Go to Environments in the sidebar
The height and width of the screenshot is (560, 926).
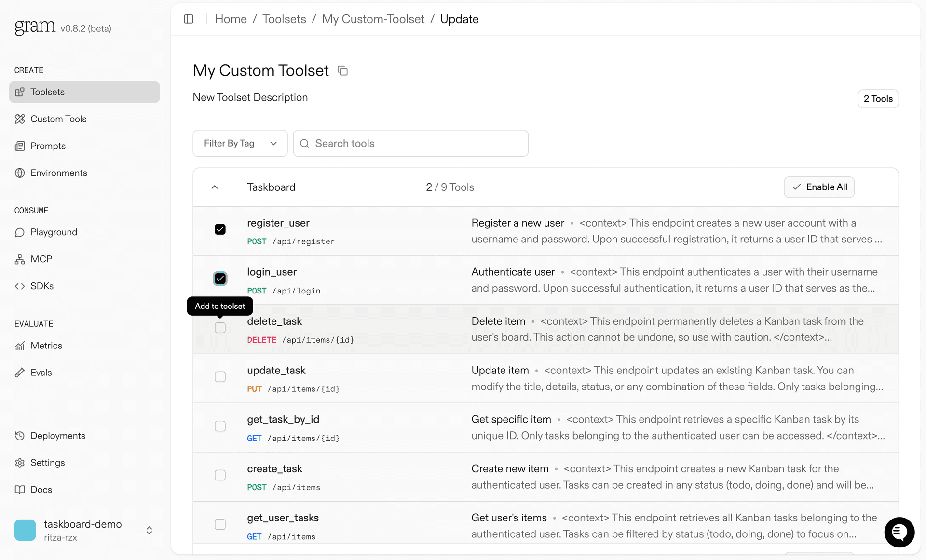pyautogui.click(x=58, y=173)
